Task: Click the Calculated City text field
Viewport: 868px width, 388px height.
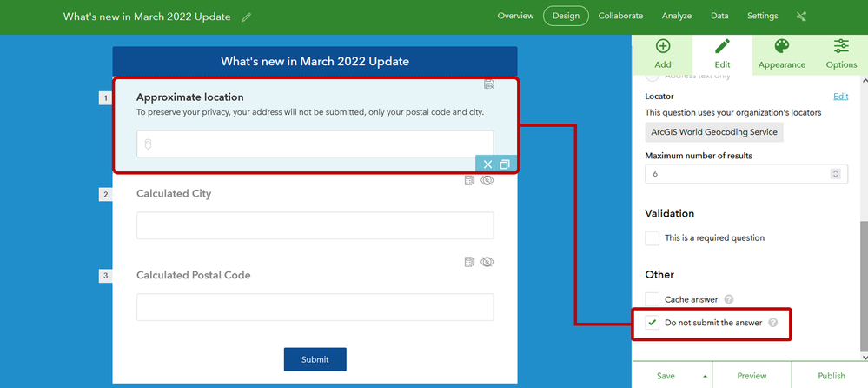Action: point(315,225)
